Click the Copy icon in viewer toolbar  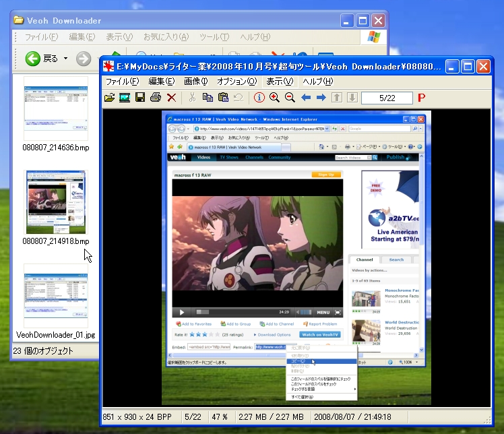point(208,98)
